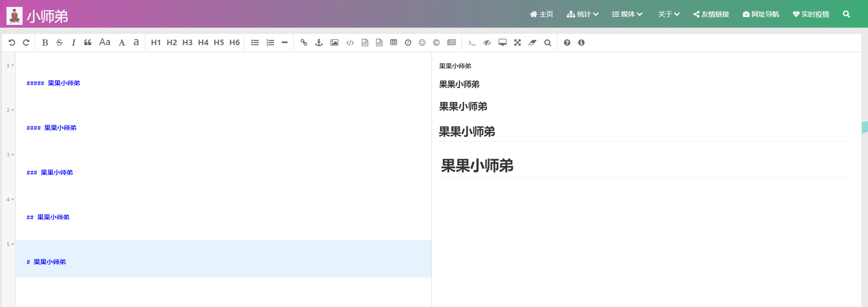Toggle fullscreen editing mode
This screenshot has width=868, height=307.
[517, 42]
